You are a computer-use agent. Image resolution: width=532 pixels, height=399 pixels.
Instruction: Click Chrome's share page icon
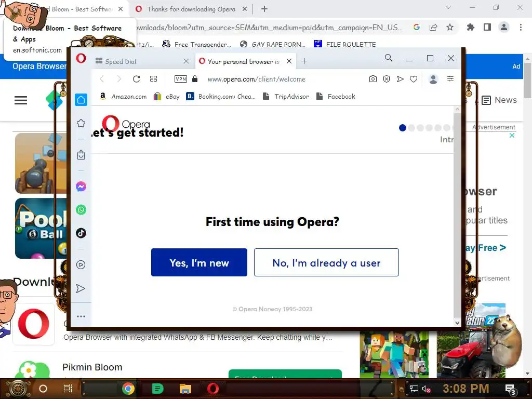click(x=433, y=27)
